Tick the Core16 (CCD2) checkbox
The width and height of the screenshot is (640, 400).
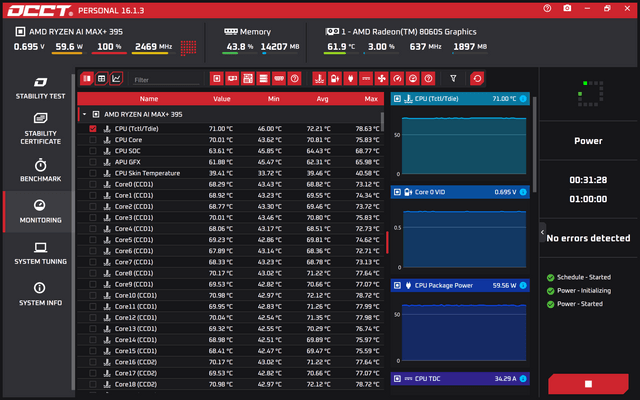93,362
